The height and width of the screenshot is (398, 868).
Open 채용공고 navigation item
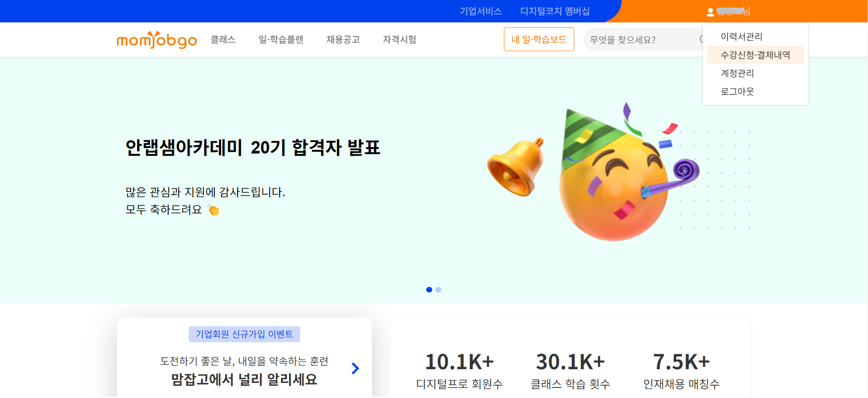[343, 40]
